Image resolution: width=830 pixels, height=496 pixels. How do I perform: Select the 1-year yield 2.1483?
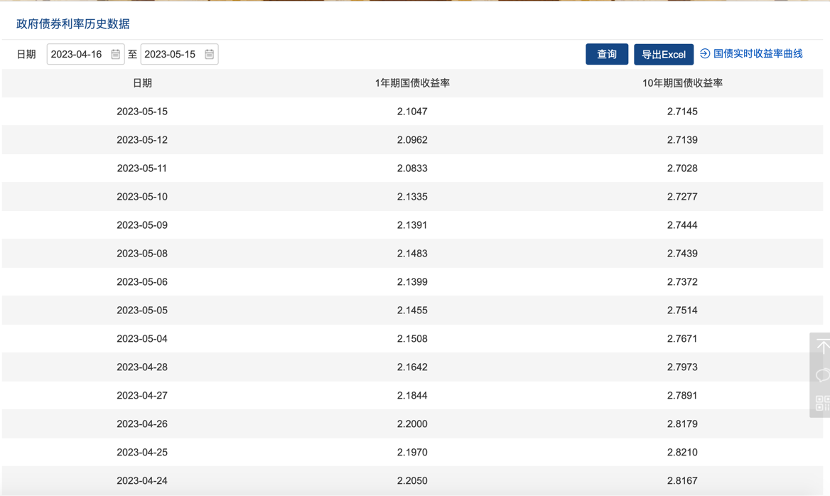[412, 254]
